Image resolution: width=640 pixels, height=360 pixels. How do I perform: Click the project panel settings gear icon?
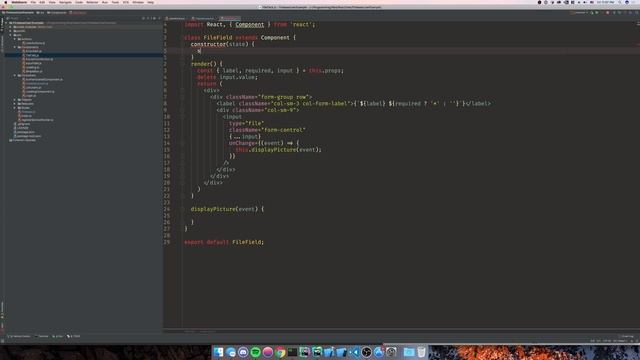point(154,18)
